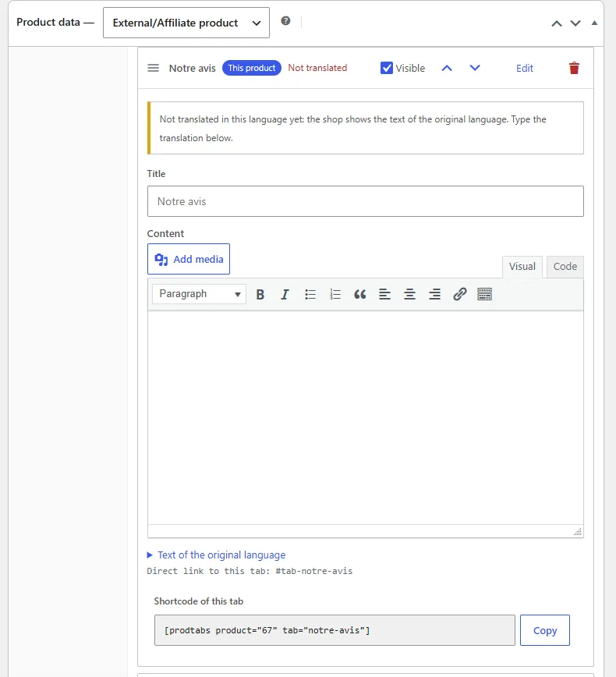Delete the Notre avis tab with the trash icon
This screenshot has width=616, height=677.
[x=574, y=68]
